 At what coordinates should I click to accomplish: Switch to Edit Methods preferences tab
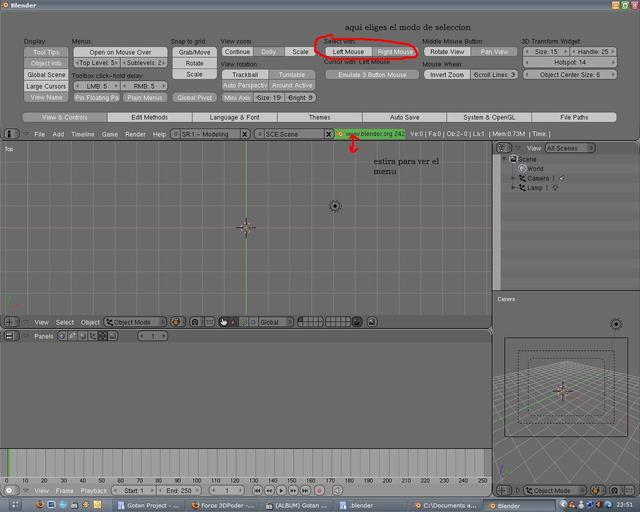[x=149, y=117]
